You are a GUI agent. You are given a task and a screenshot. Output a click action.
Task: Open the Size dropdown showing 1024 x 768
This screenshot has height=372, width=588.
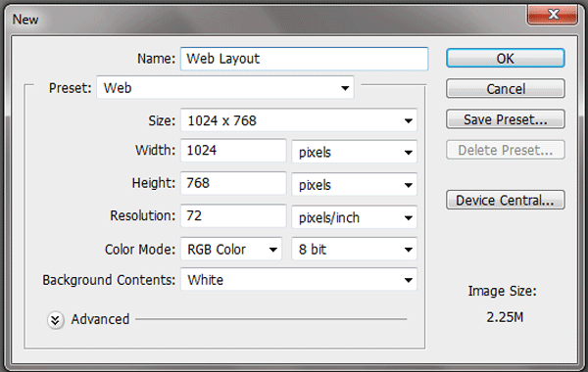[299, 120]
